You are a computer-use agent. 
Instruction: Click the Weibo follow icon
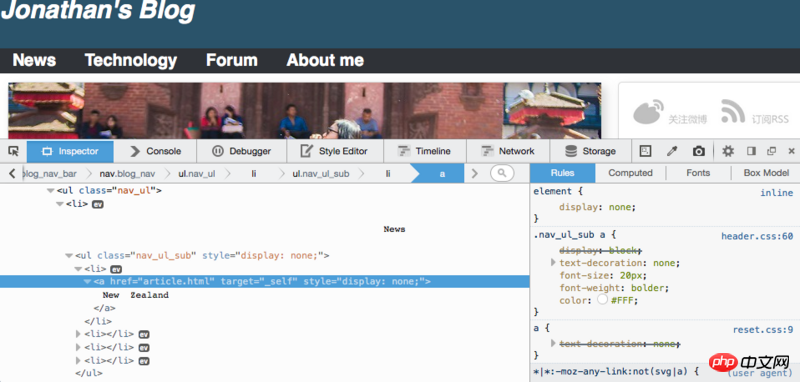[648, 112]
